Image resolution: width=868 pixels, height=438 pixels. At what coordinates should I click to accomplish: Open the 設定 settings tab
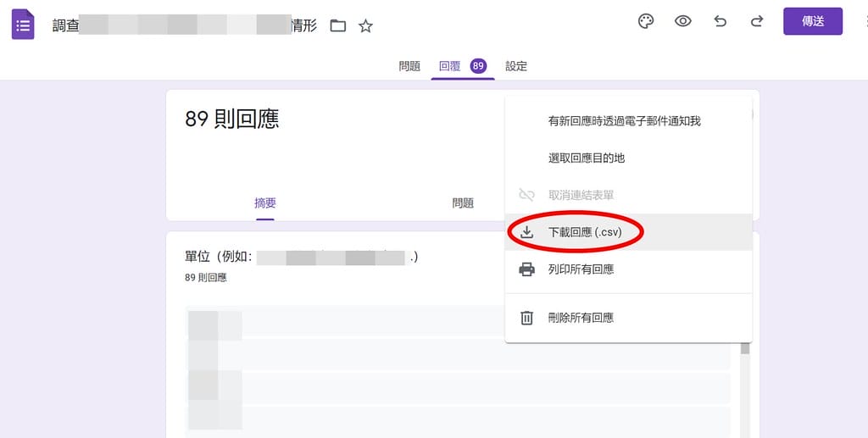pos(516,66)
